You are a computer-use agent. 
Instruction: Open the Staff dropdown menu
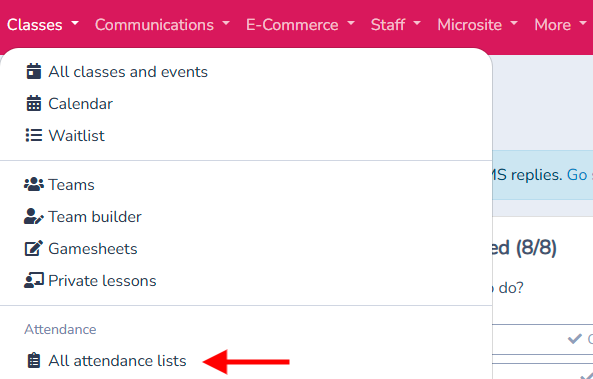point(396,25)
